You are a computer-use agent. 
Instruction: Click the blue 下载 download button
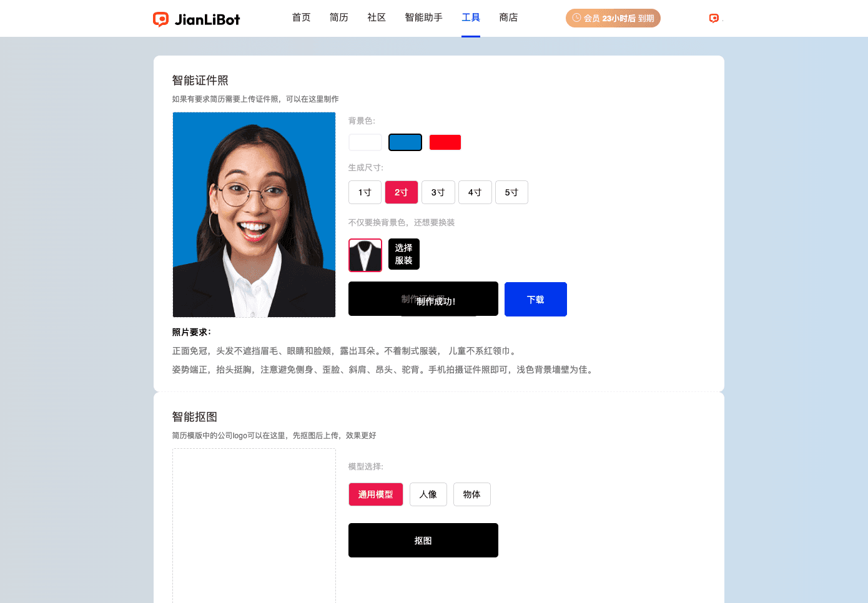pos(536,300)
